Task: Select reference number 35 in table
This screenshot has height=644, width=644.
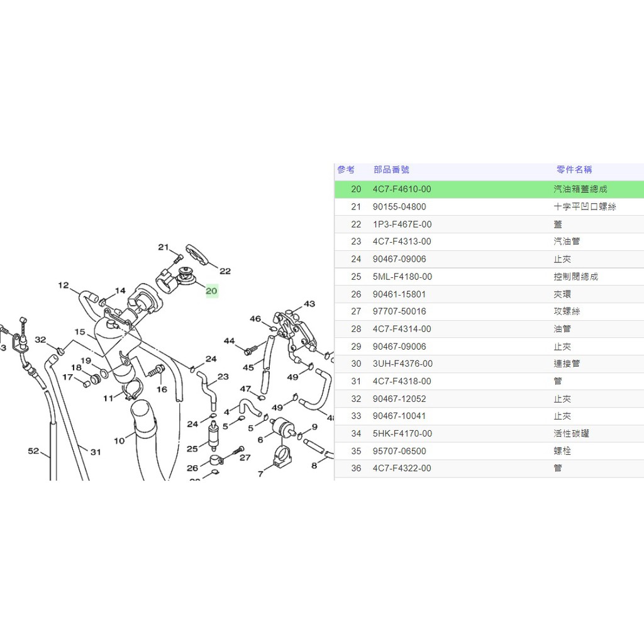Action: (x=356, y=451)
